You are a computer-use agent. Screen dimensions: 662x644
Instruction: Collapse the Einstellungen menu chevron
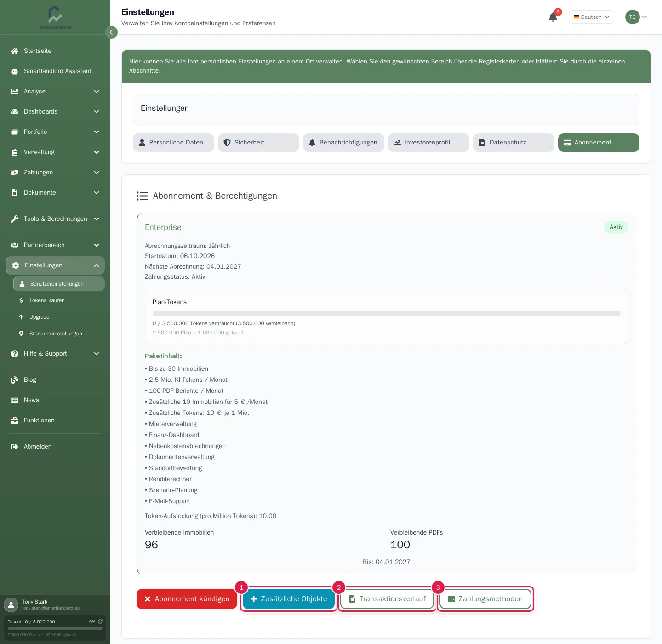click(x=97, y=265)
